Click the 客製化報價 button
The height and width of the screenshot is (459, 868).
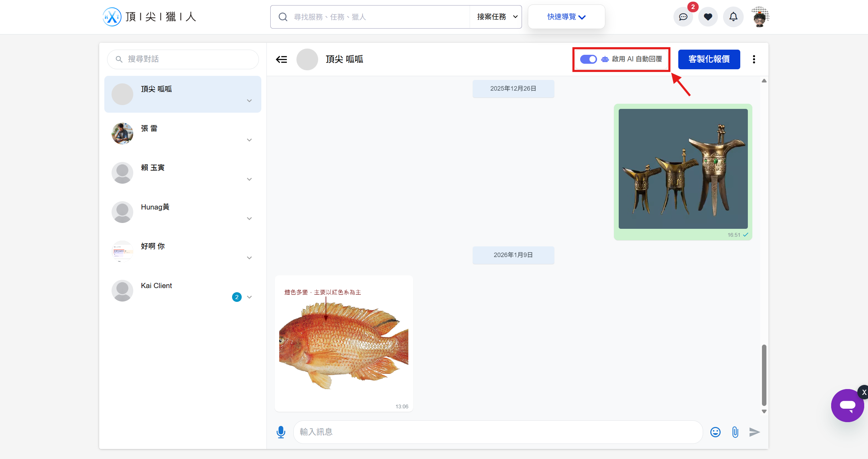tap(709, 59)
